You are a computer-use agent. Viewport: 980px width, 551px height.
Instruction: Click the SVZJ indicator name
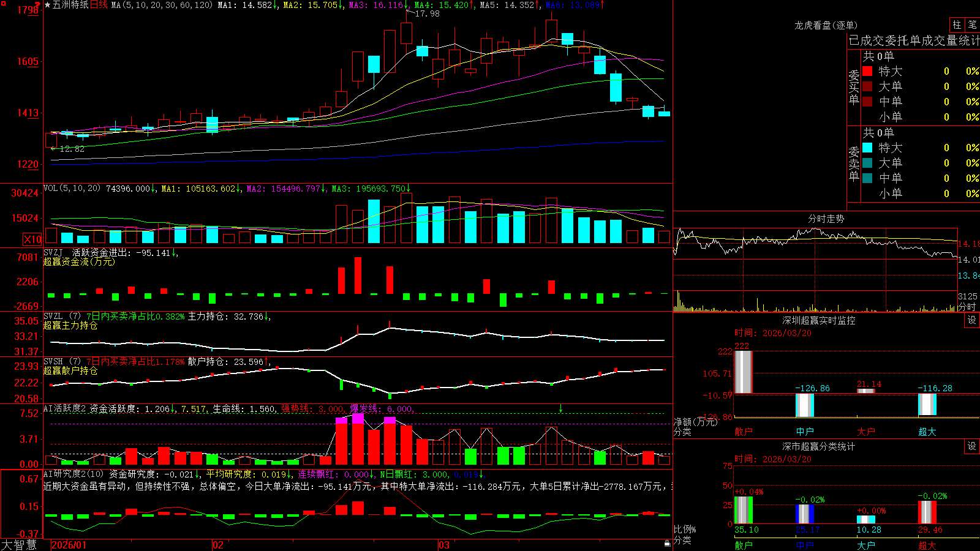point(53,253)
